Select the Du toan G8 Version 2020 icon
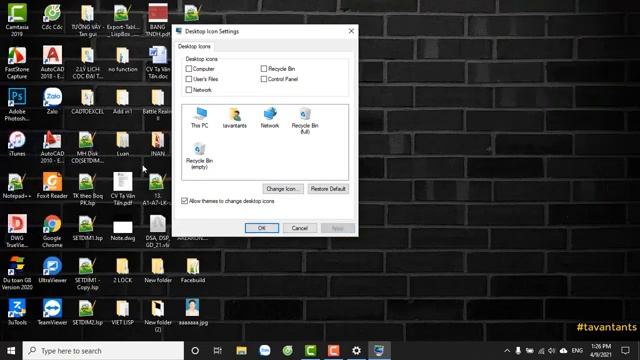640x360 pixels. point(17,273)
